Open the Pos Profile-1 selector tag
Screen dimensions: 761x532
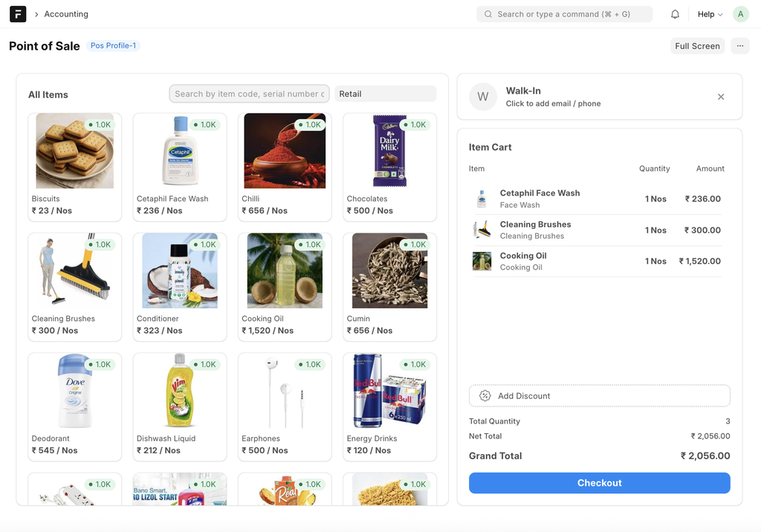click(x=113, y=46)
